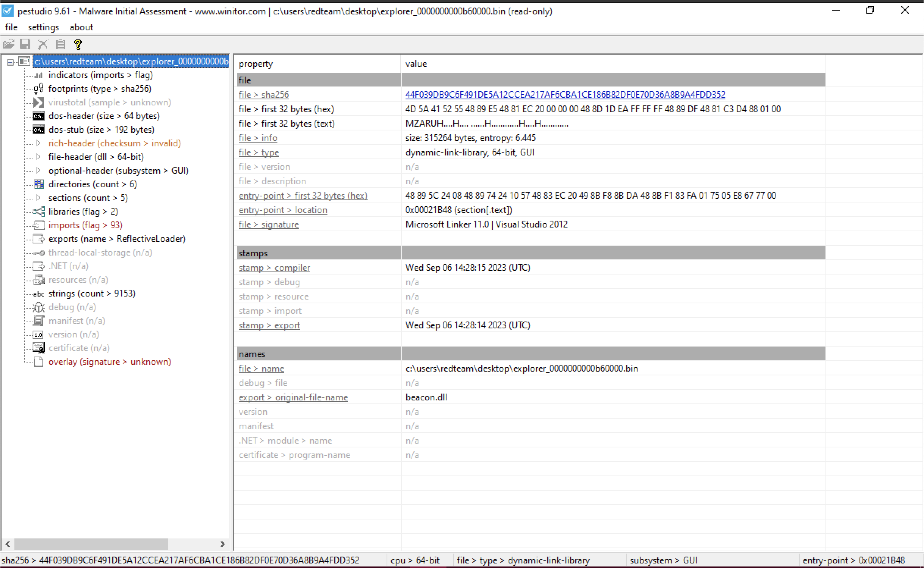This screenshot has height=568, width=924.
Task: Click the 'property' column header
Action: click(318, 64)
